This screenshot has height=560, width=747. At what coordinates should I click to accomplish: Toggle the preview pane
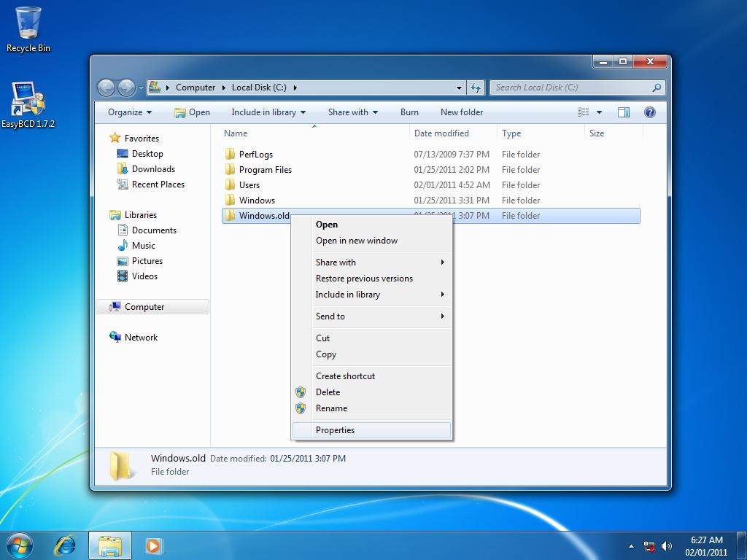pos(622,112)
